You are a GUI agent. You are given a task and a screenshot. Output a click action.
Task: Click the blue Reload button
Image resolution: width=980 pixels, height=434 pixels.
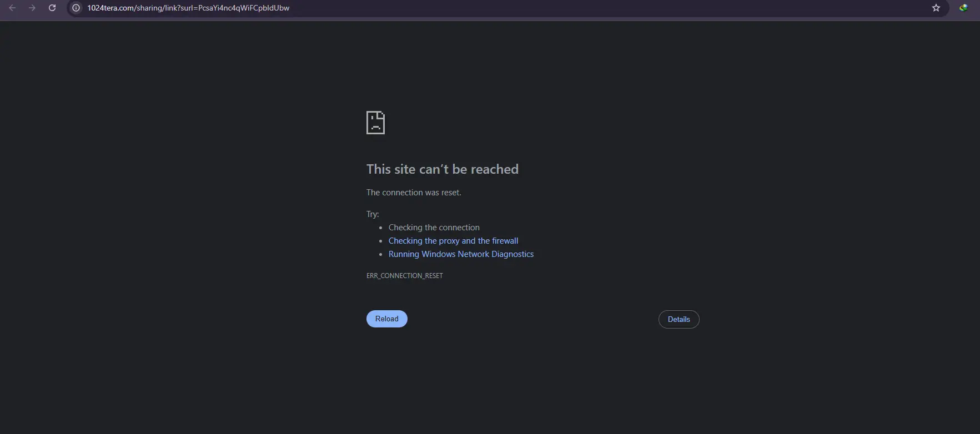point(387,319)
